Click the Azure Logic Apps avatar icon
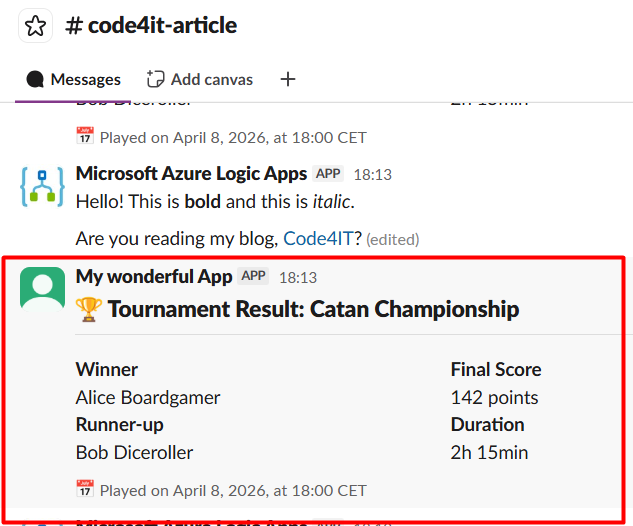Screen dimensions: 633x526 [42, 185]
